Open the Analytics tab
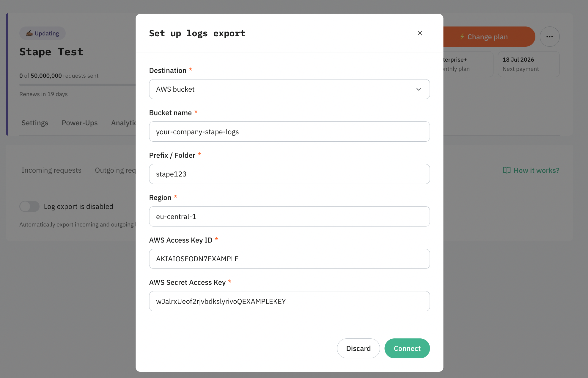Screen dimensions: 588x378 tap(123, 123)
